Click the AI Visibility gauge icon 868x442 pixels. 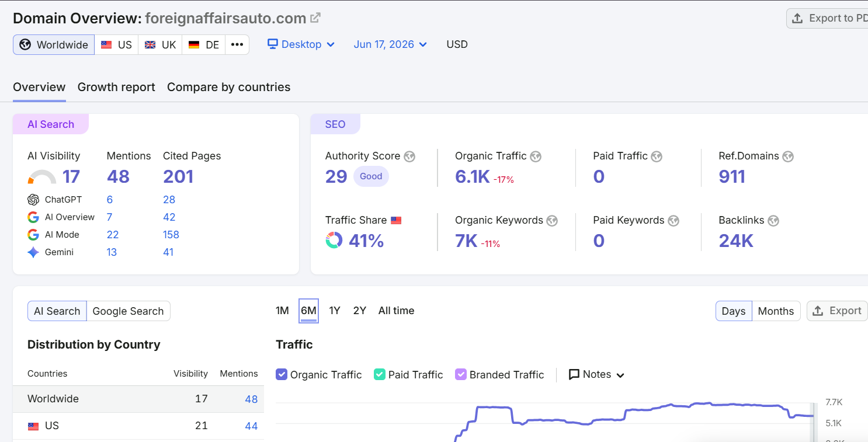tap(42, 177)
